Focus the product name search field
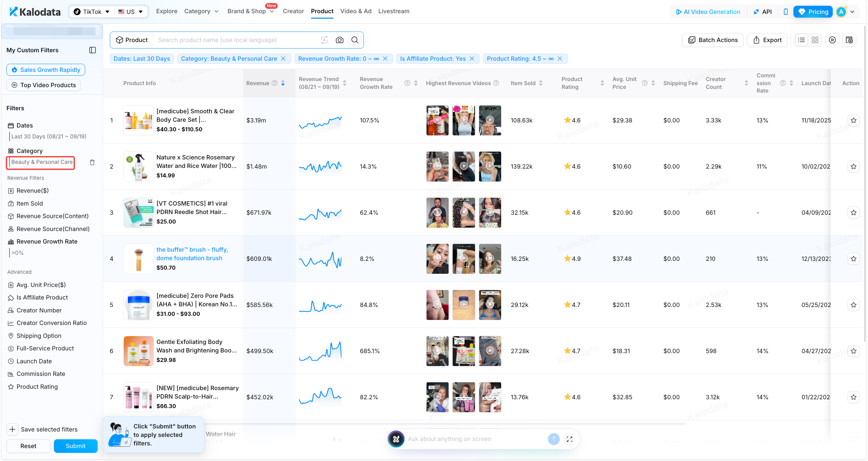This screenshot has width=868, height=461. click(x=236, y=40)
